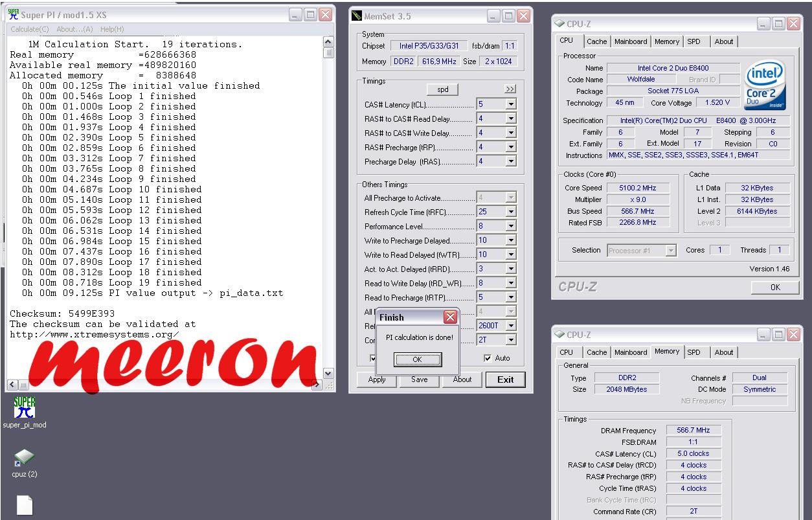Click the Level 2 6144 KBytes cache value
Viewport: 812px width, 520px height.
coord(757,211)
